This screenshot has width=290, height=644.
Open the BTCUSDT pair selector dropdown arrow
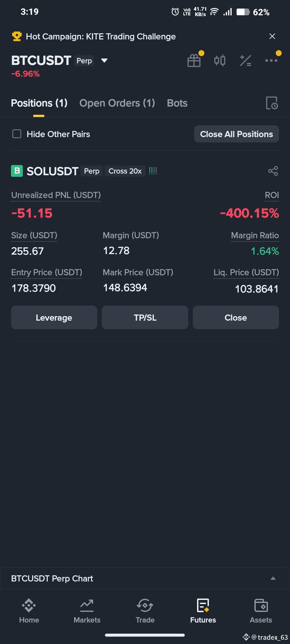(x=104, y=61)
